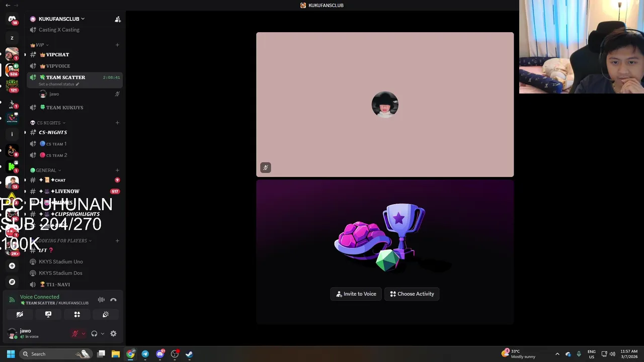644x362 pixels.
Task: Create channel in GENERAL category plus
Action: coord(117,170)
